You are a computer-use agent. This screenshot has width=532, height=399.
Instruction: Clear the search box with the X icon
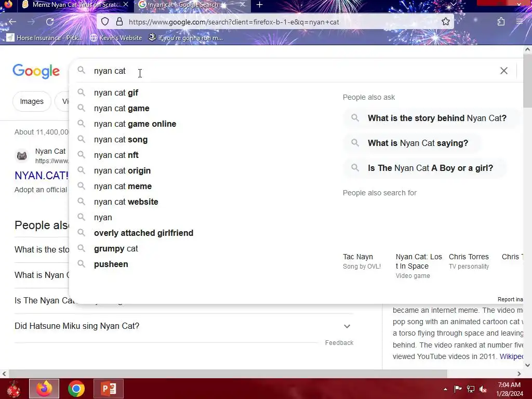(x=504, y=71)
